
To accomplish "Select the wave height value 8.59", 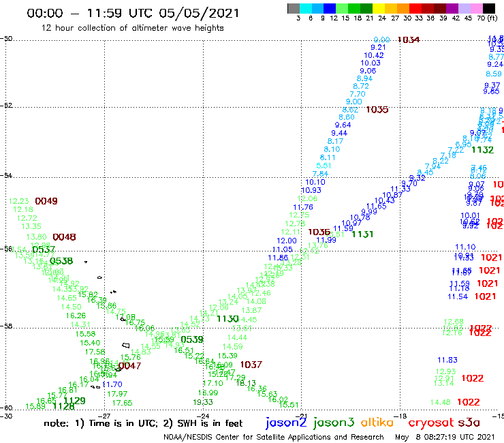I will (x=494, y=74).
